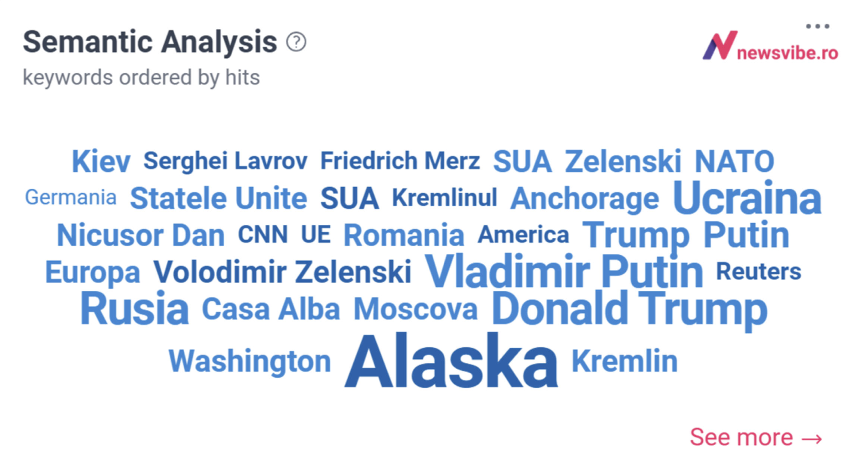The height and width of the screenshot is (471, 868).
Task: Select the Alaska keyword
Action: [451, 361]
